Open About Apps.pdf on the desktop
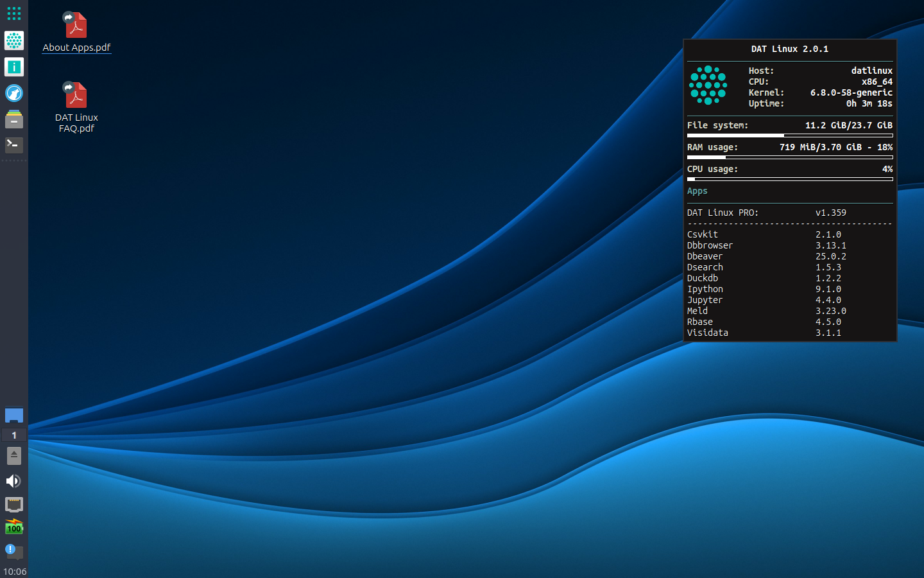Screen dimensions: 924x578 76,29
